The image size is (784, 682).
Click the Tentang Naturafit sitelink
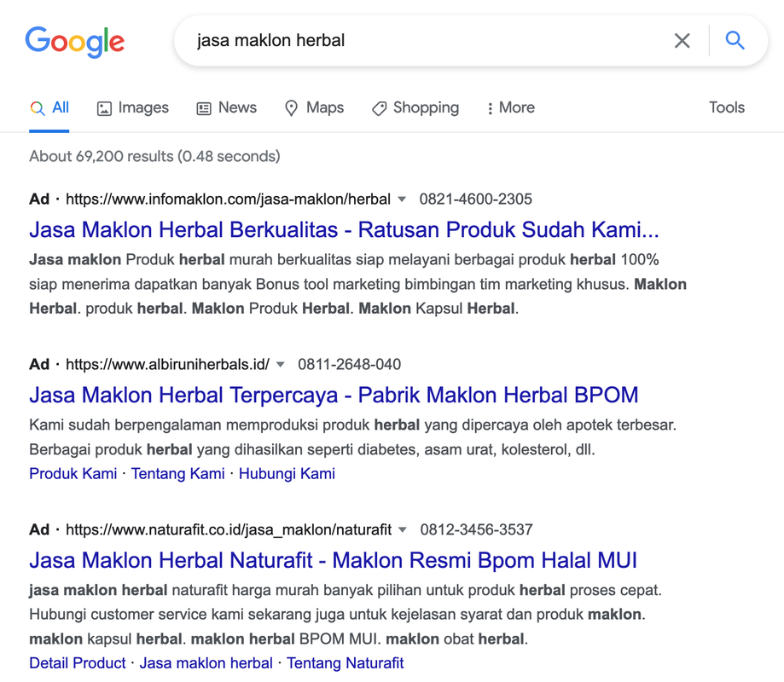tap(345, 662)
